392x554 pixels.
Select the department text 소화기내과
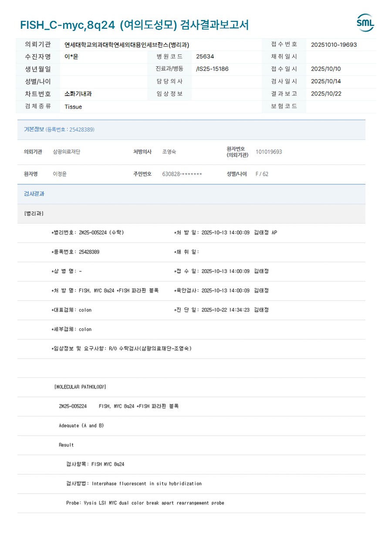[x=78, y=94]
